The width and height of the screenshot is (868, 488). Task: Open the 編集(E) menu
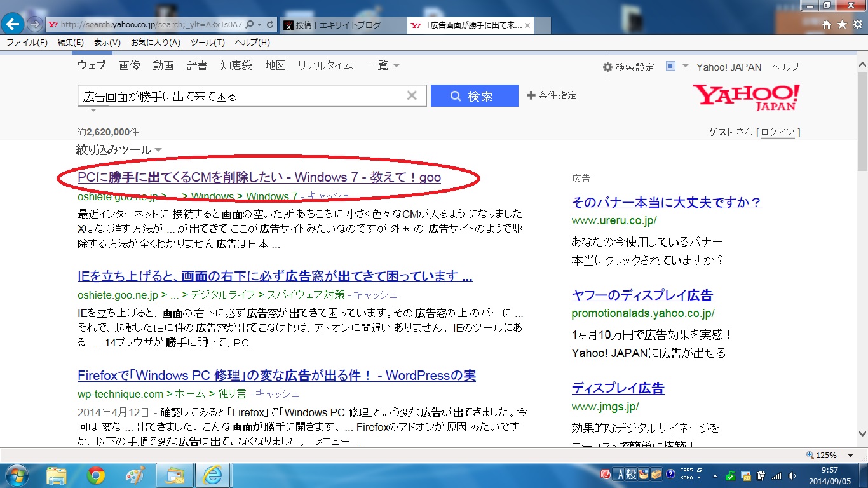tap(71, 43)
